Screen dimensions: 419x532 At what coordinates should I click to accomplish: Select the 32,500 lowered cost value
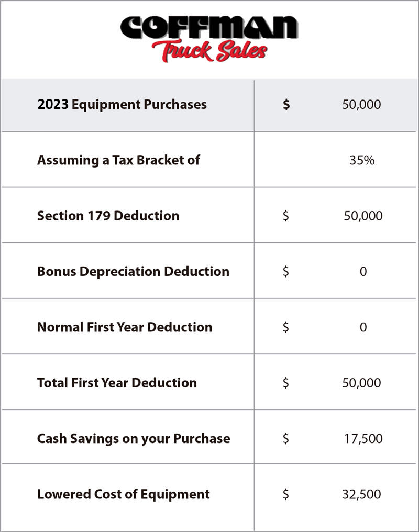pyautogui.click(x=362, y=494)
